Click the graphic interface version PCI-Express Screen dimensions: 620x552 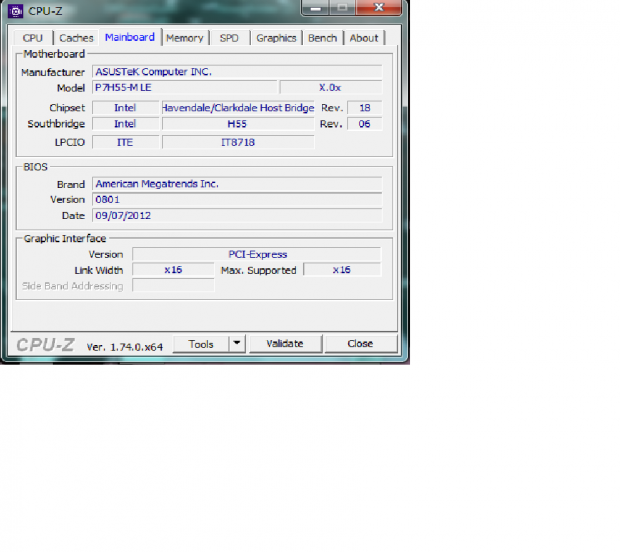[257, 254]
